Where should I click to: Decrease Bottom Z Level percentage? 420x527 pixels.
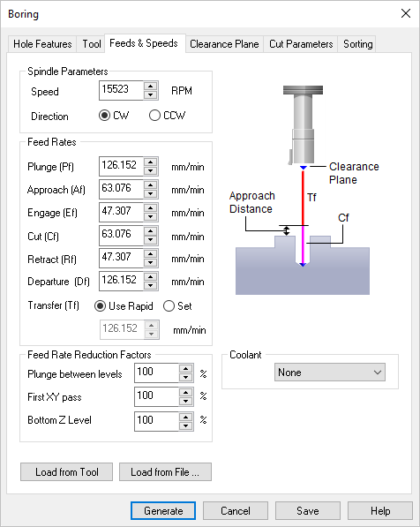pyautogui.click(x=186, y=425)
